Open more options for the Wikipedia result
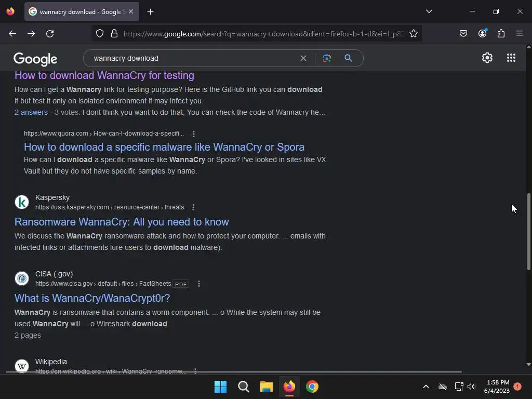532x399 pixels. (x=195, y=370)
